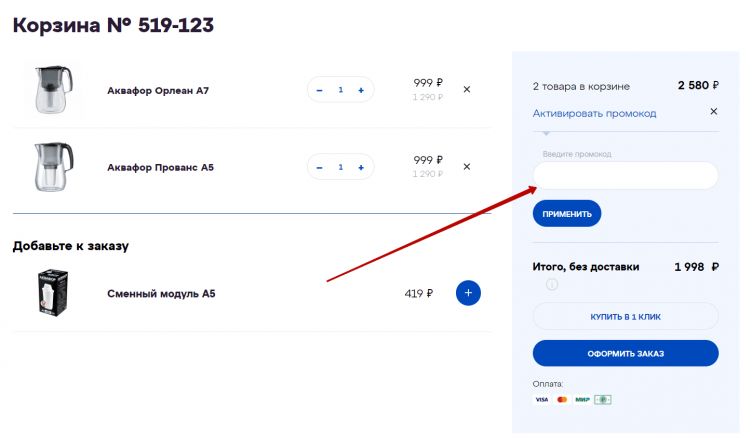Remove Аквафор Прованс А5 from cart
This screenshot has width=752, height=438.
click(x=466, y=167)
